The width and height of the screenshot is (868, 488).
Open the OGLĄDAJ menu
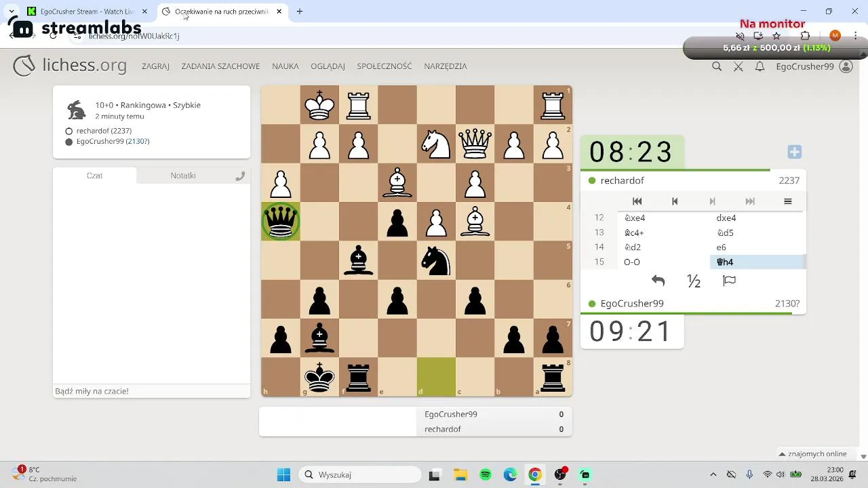pyautogui.click(x=328, y=66)
